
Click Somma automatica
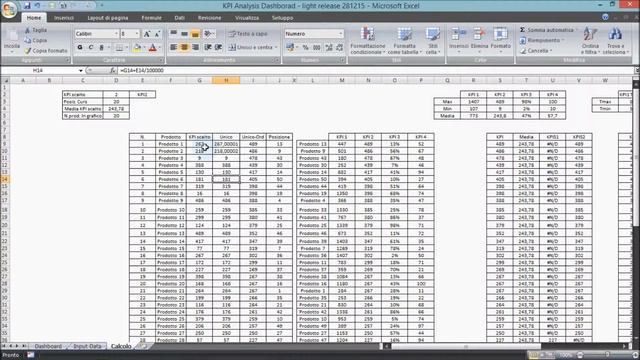tap(547, 30)
